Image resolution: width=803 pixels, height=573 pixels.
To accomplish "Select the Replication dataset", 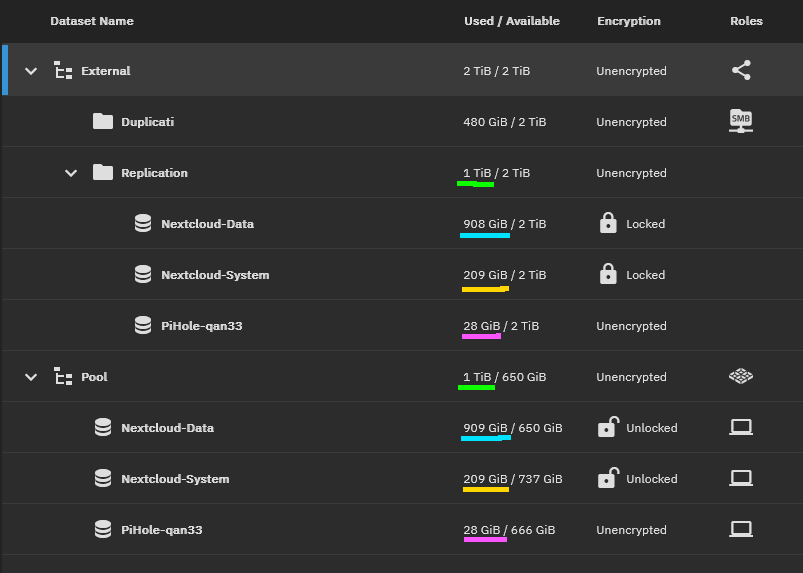I will click(x=154, y=173).
